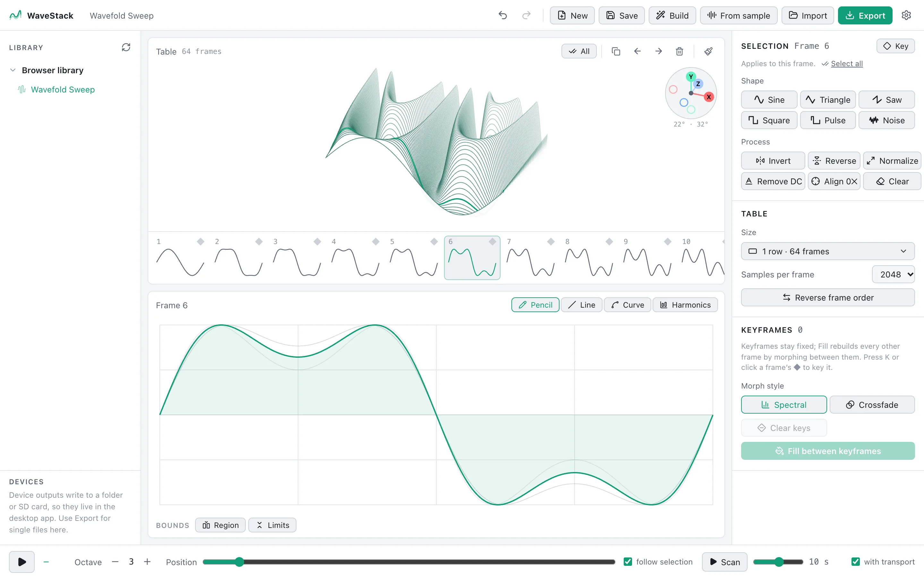The width and height of the screenshot is (924, 578).
Task: Apply the Noise shape
Action: tap(886, 120)
